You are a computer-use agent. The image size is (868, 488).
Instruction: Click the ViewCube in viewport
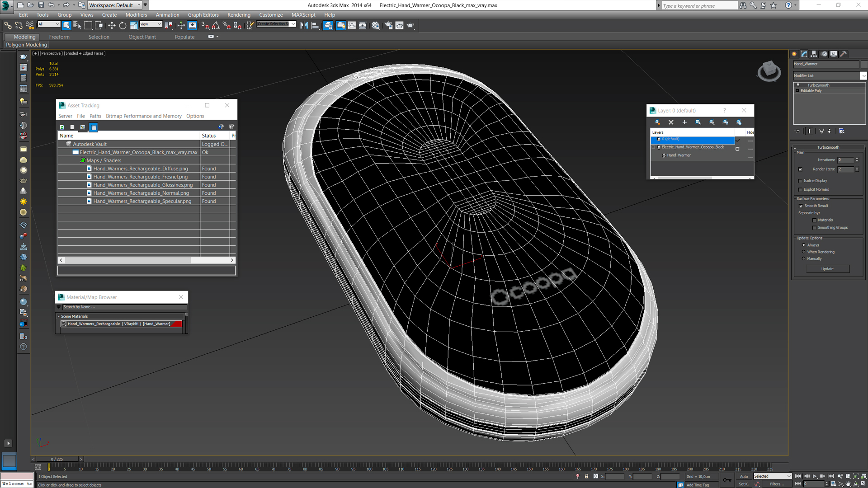[769, 71]
